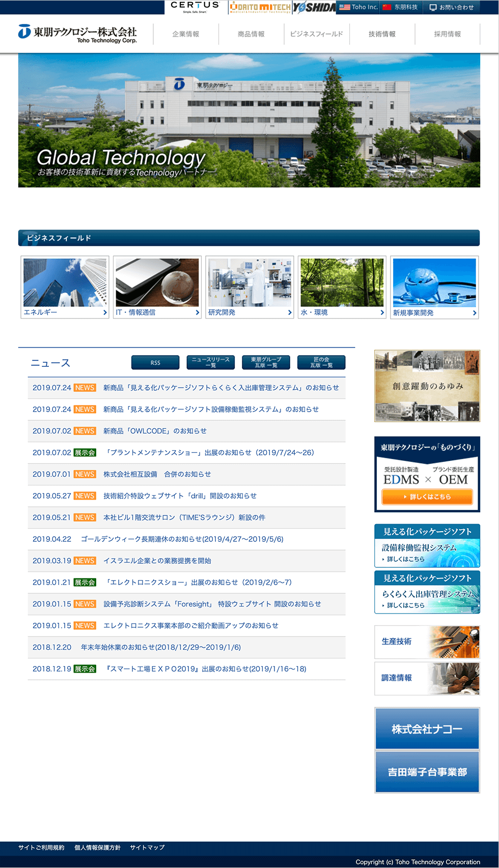Open the 調達情報 sidebar banner
Image resolution: width=499 pixels, height=868 pixels.
pos(427,678)
